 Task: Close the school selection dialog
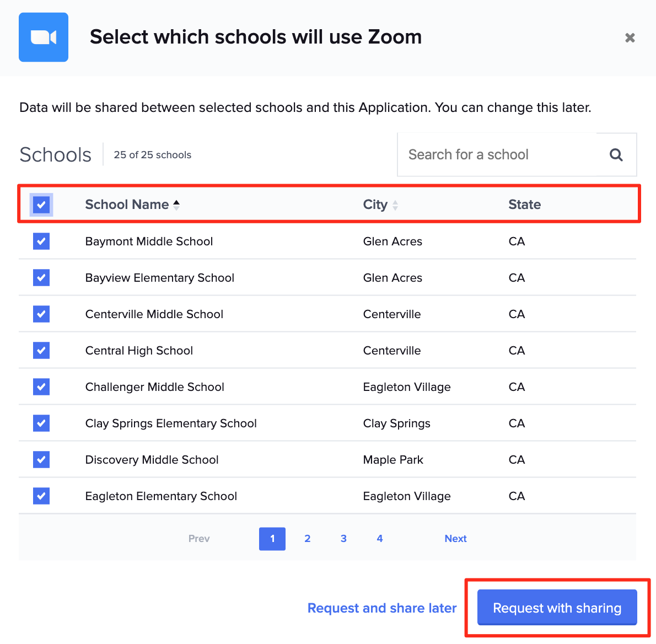[x=630, y=37]
